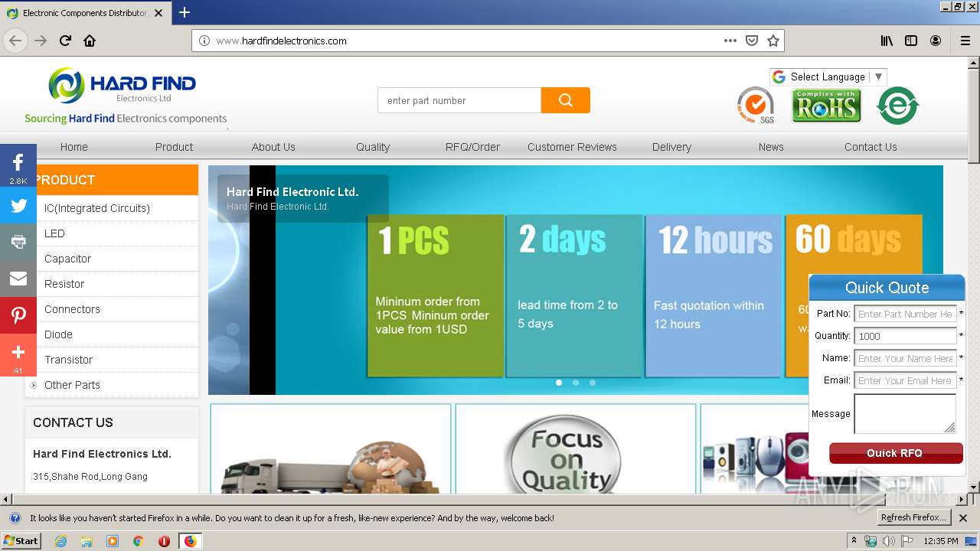
Task: Click Refresh Firefox notification button
Action: [914, 517]
